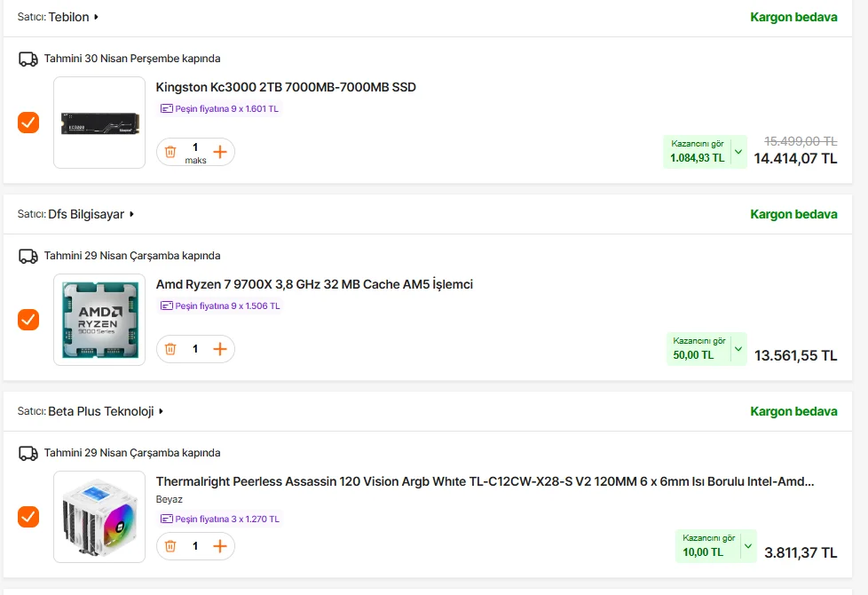Expand the 1.084,93 TL savings dropdown
868x595 pixels.
738,152
